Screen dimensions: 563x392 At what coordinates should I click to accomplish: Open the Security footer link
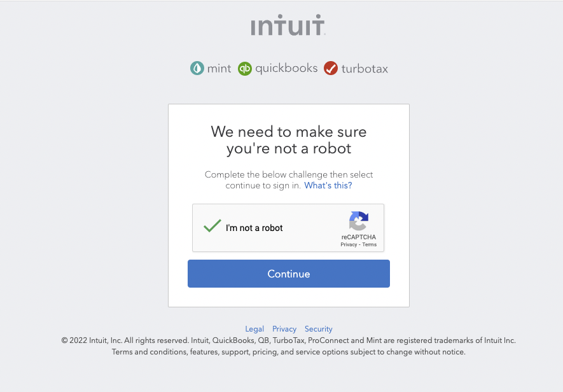click(319, 329)
